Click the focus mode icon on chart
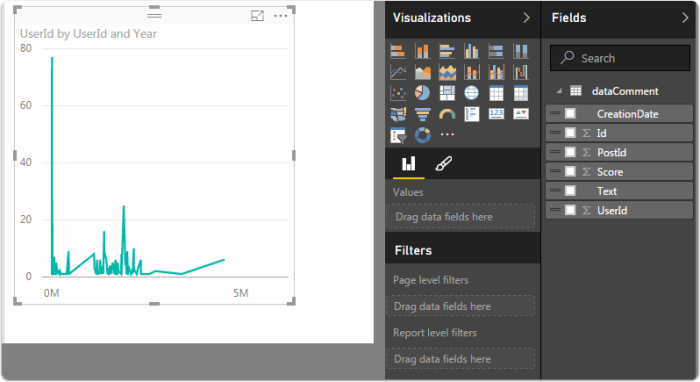 click(x=258, y=16)
